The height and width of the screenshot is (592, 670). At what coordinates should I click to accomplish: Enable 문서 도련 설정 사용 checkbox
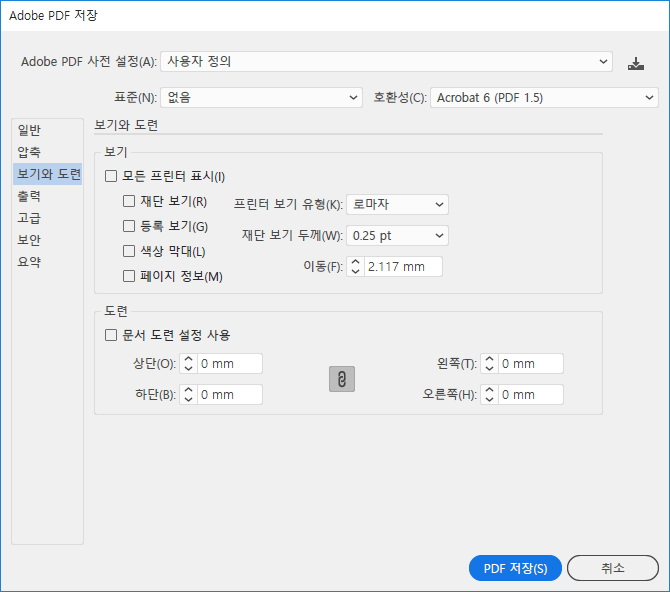tap(111, 335)
